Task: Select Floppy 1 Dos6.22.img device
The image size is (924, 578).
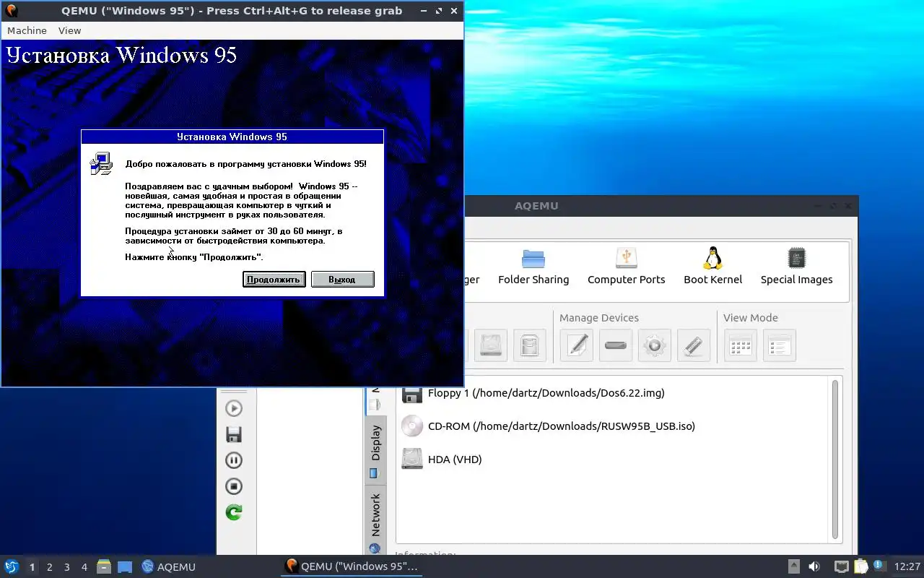Action: coord(533,393)
